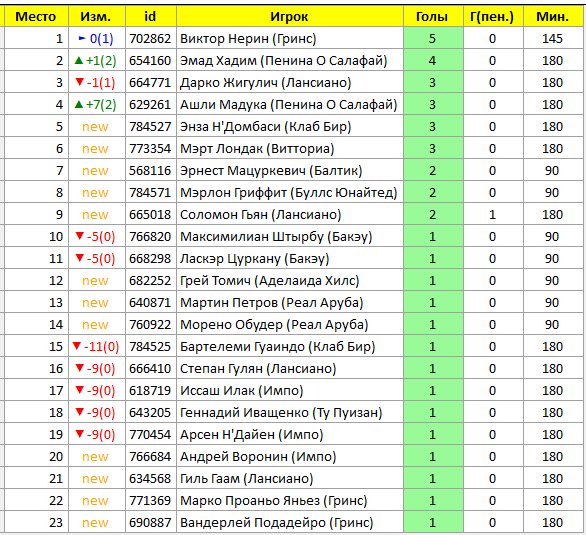Click Андрей Воронин (Импо) cell
The width and height of the screenshot is (586, 535).
tap(290, 457)
